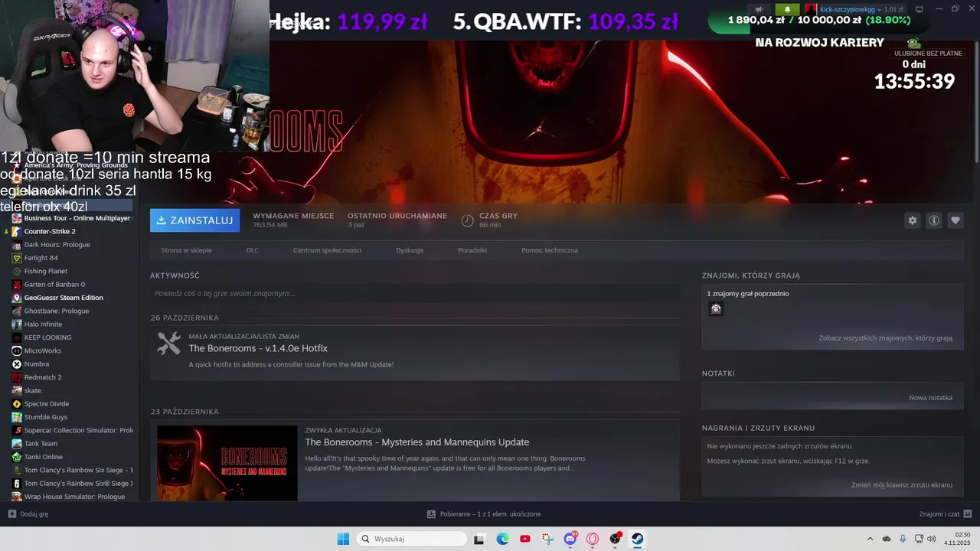Viewport: 980px width, 551px height.
Task: Click the Wyszukaj taskbar search box
Action: tap(412, 539)
